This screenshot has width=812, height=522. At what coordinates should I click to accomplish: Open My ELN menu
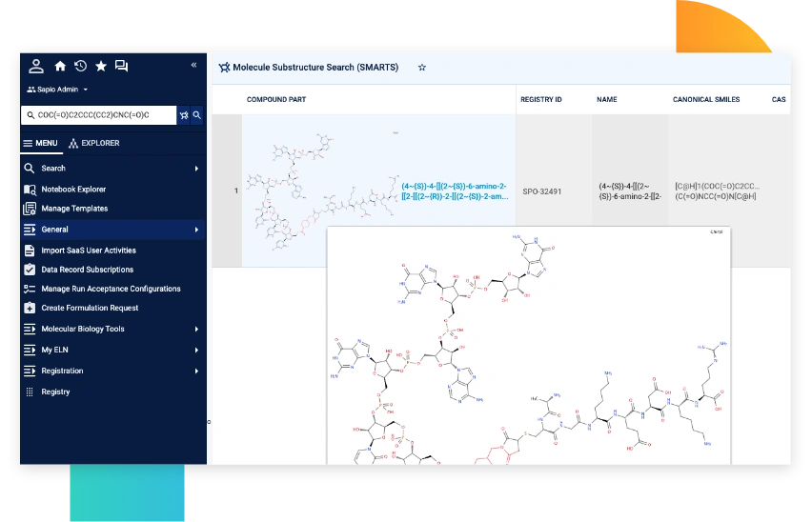112,351
